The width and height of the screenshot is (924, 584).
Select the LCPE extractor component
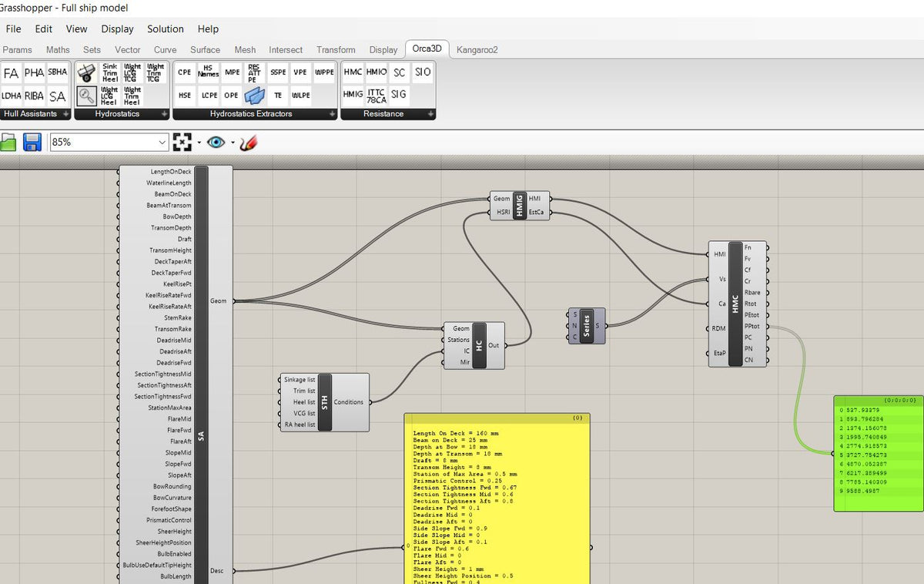(209, 96)
